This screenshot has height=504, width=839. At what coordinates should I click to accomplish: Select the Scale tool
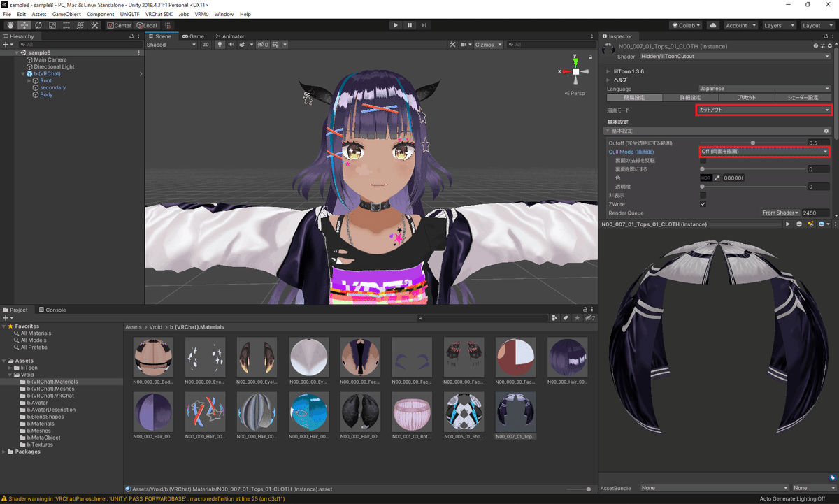click(x=52, y=25)
